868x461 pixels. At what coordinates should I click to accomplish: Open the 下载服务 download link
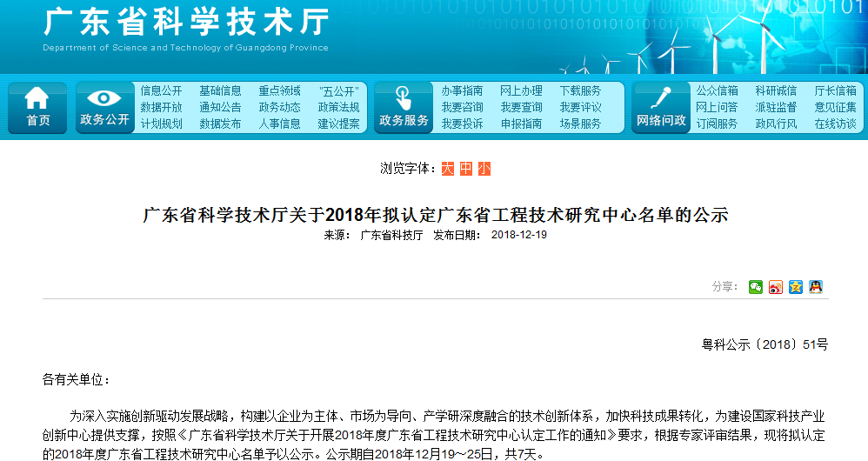click(x=580, y=90)
